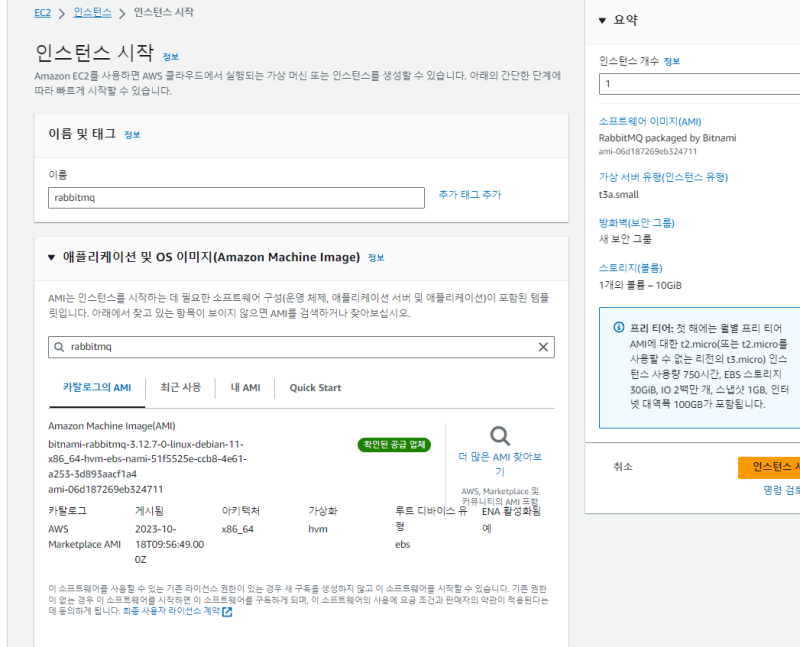Click the 인스턴스 개수 input field
Image resolution: width=800 pixels, height=647 pixels.
click(x=699, y=84)
